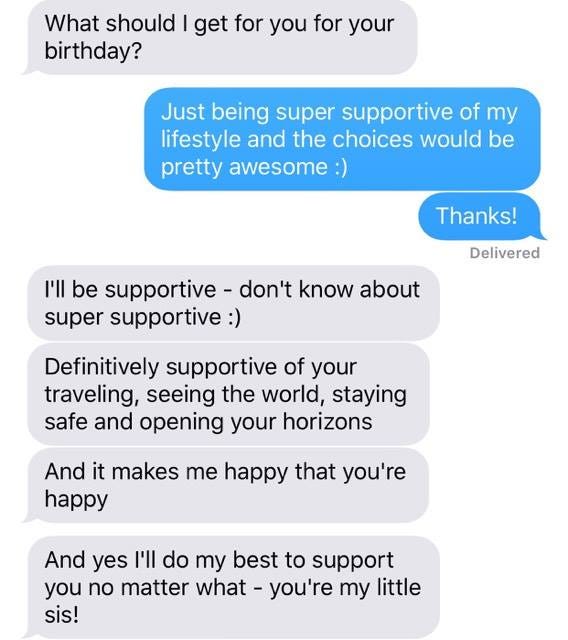
Task: Click the word "birthday?" in the first message
Action: [93, 51]
